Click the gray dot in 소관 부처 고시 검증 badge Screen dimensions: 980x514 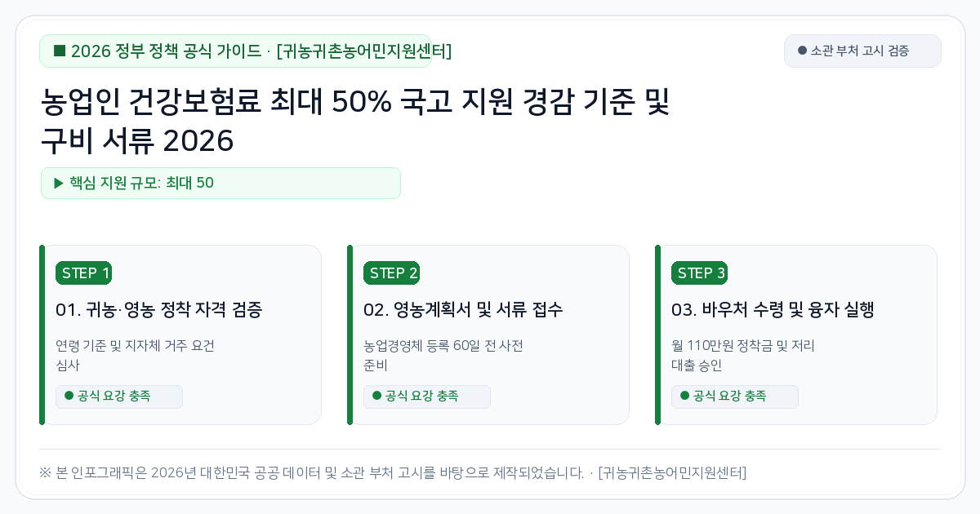pos(802,51)
